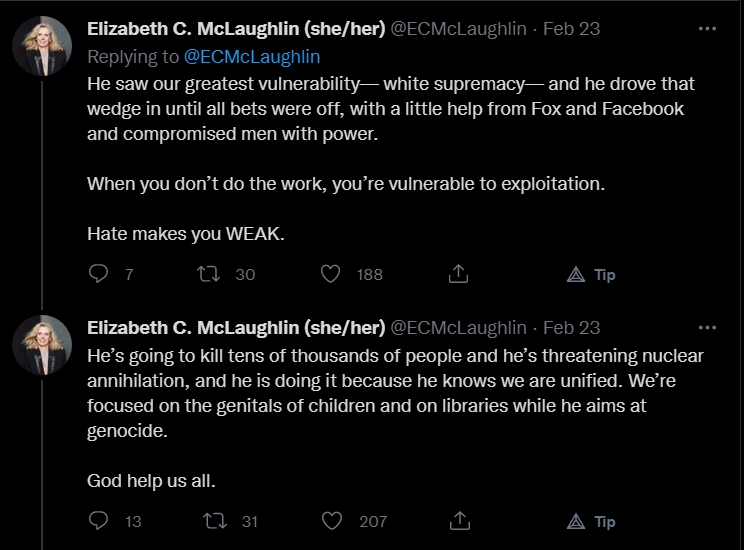Share the 'Hate makes you WEAK' tweet
Screen dimensions: 744x550
click(x=459, y=273)
